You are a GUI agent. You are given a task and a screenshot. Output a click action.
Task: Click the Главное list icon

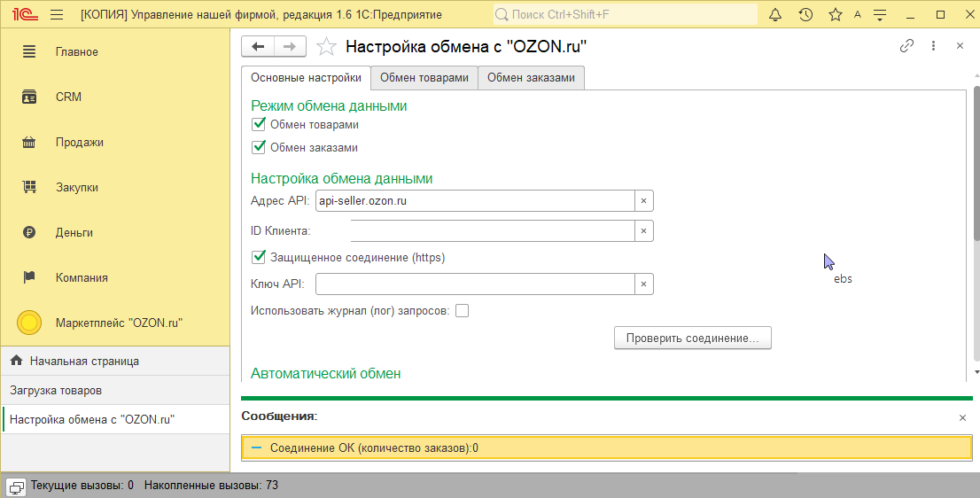tap(28, 52)
